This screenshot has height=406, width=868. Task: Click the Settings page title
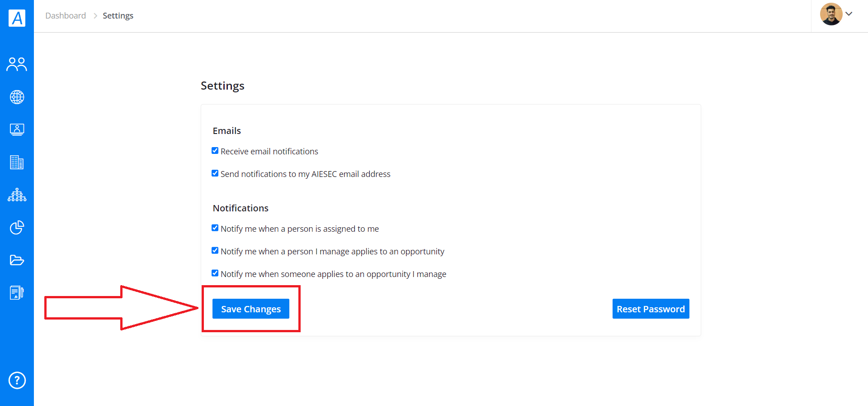pos(222,86)
